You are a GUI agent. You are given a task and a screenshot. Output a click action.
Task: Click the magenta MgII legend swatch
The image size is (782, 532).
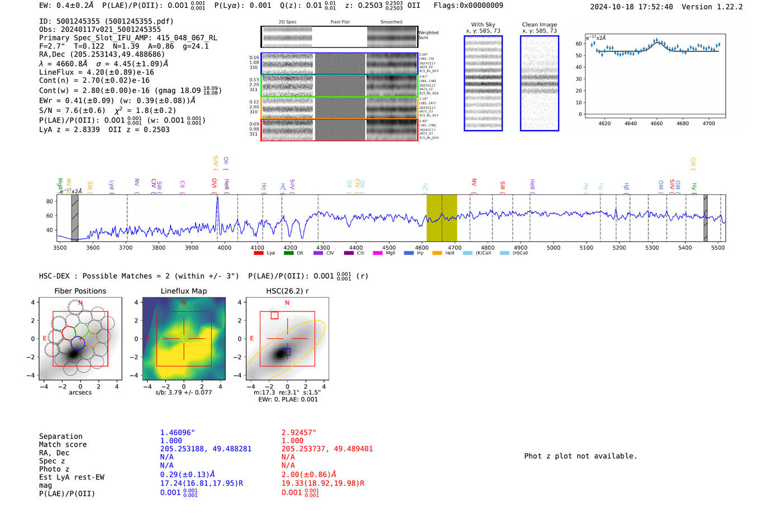[378, 253]
